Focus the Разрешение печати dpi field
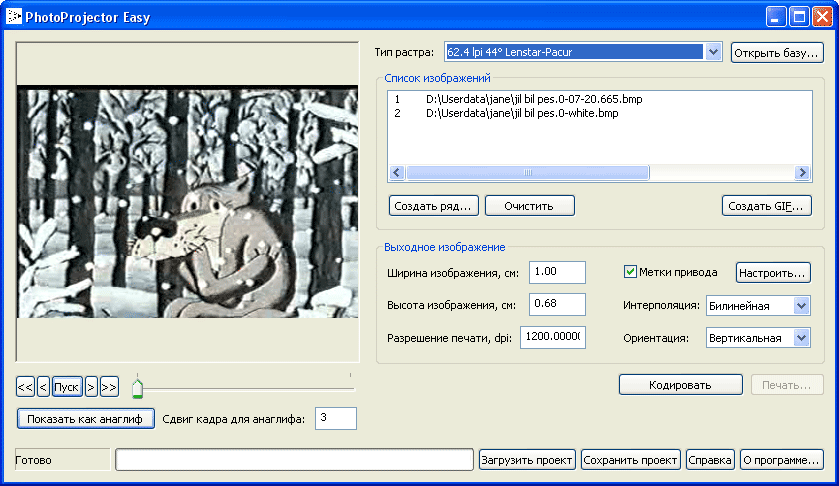Viewport: 839px width, 486px height. (553, 337)
